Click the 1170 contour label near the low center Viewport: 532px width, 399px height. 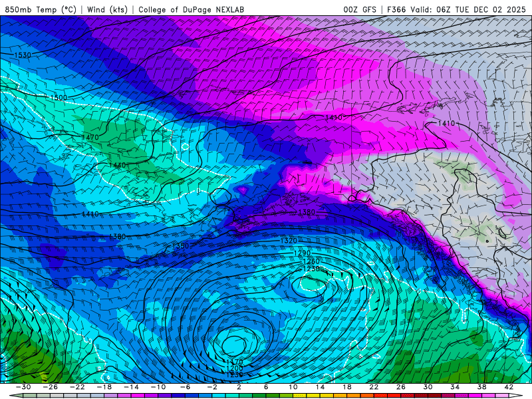click(235, 362)
